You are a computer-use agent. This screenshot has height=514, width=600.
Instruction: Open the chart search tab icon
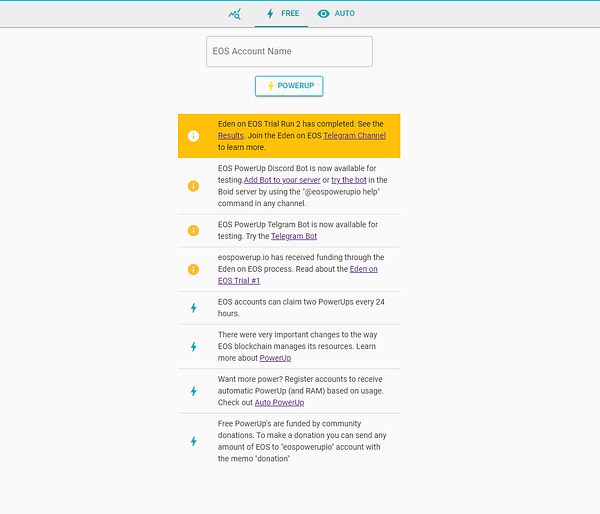pos(235,14)
